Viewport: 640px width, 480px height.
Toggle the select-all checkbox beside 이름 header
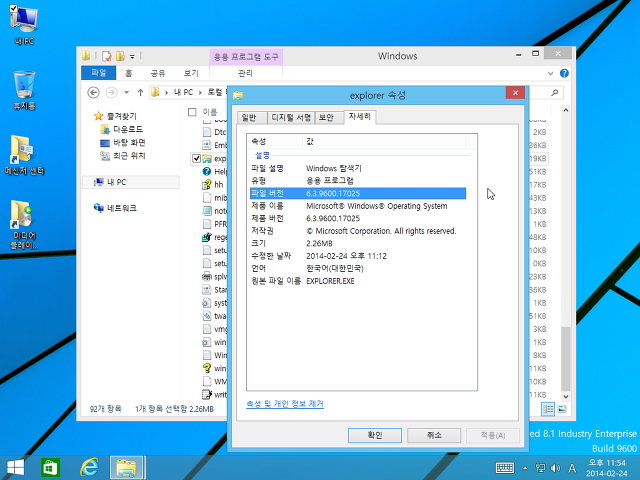pos(192,112)
